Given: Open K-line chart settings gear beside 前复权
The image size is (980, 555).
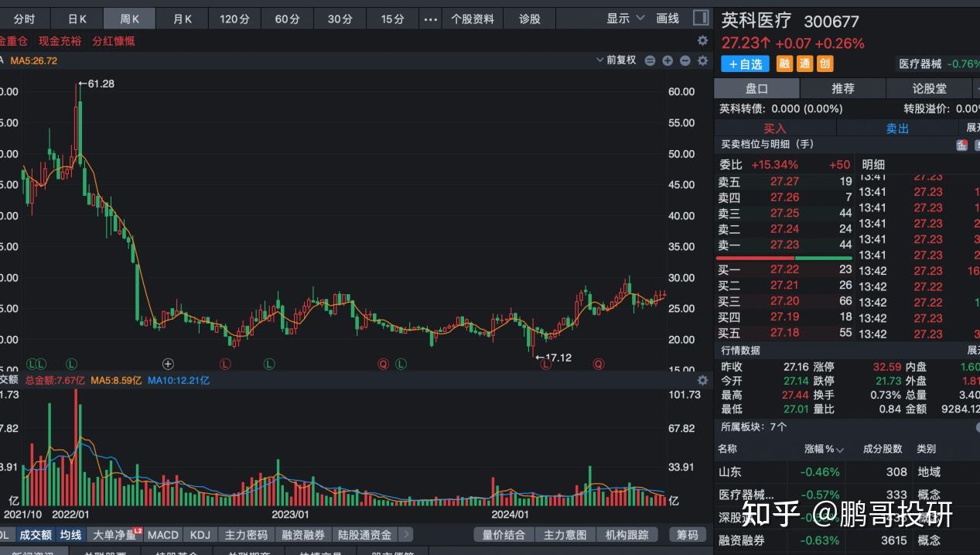Looking at the screenshot, I should pos(702,60).
